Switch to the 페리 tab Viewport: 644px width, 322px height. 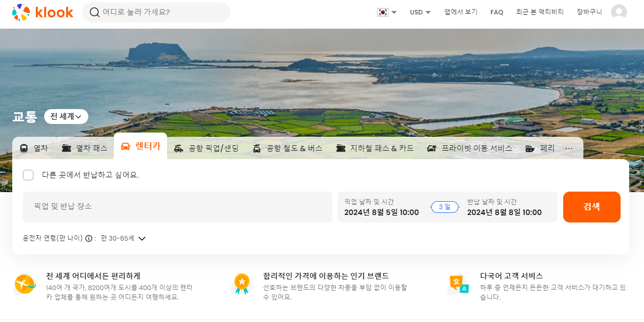540,148
